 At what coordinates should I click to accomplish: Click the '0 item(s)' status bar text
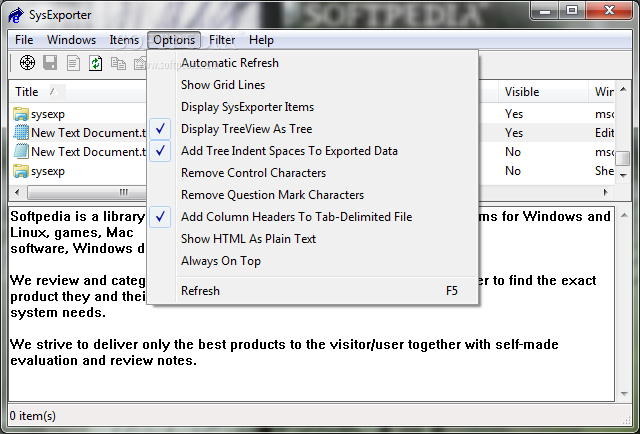33,416
